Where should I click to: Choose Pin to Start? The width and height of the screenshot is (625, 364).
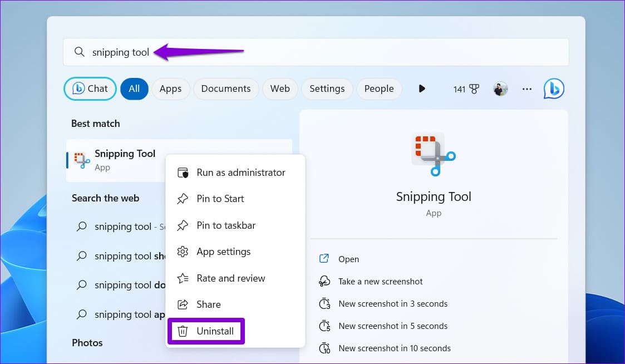click(235, 199)
